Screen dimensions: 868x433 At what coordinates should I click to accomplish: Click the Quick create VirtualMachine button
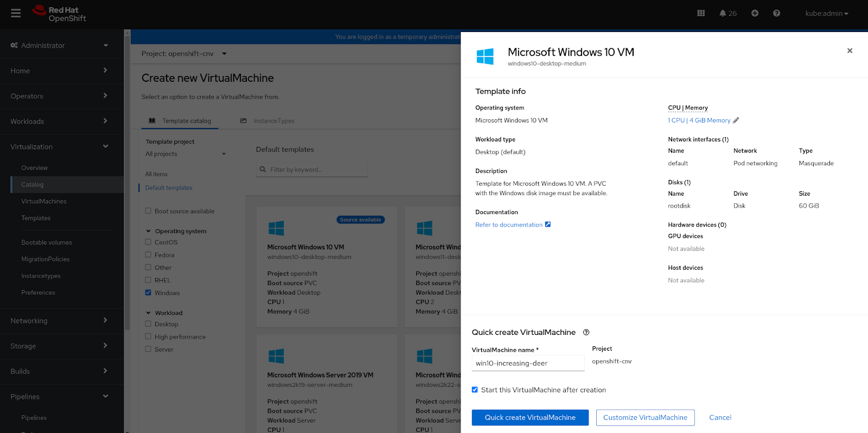pos(530,417)
